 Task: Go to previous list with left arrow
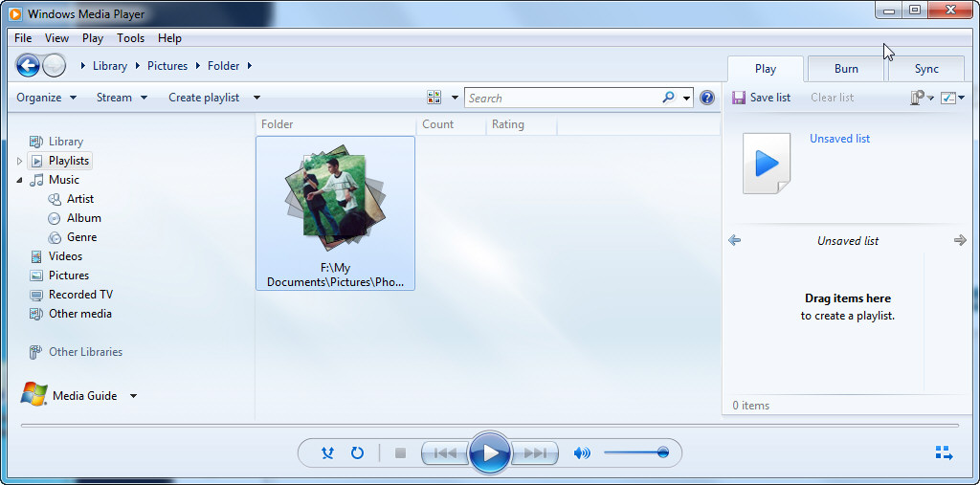735,240
